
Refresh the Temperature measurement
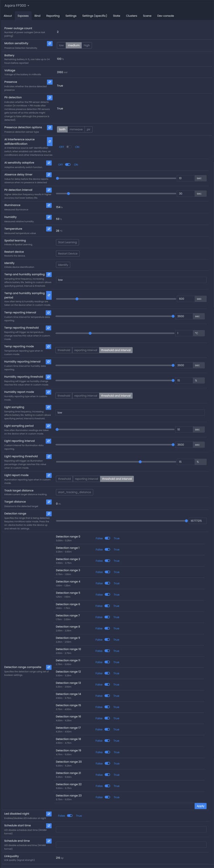pyautogui.click(x=49, y=229)
